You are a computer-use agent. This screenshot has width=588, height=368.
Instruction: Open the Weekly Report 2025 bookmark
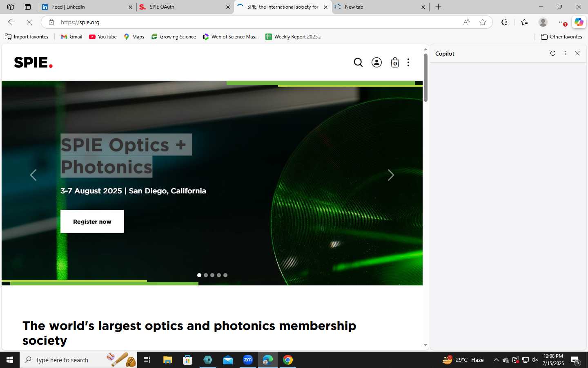coord(293,37)
